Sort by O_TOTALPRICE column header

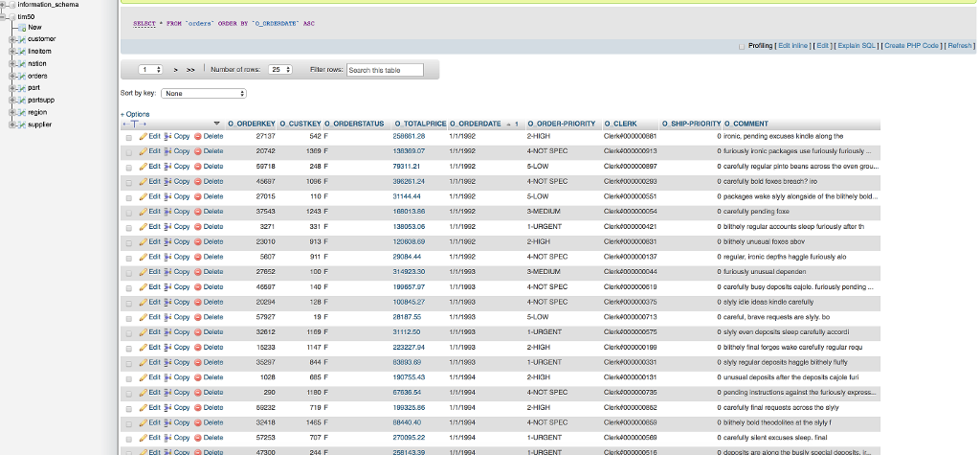[x=420, y=124]
